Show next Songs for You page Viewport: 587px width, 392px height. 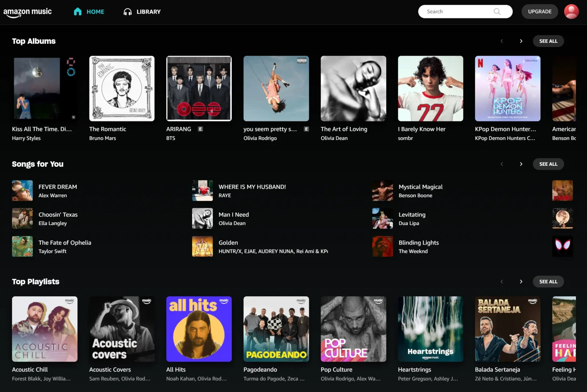click(x=521, y=164)
